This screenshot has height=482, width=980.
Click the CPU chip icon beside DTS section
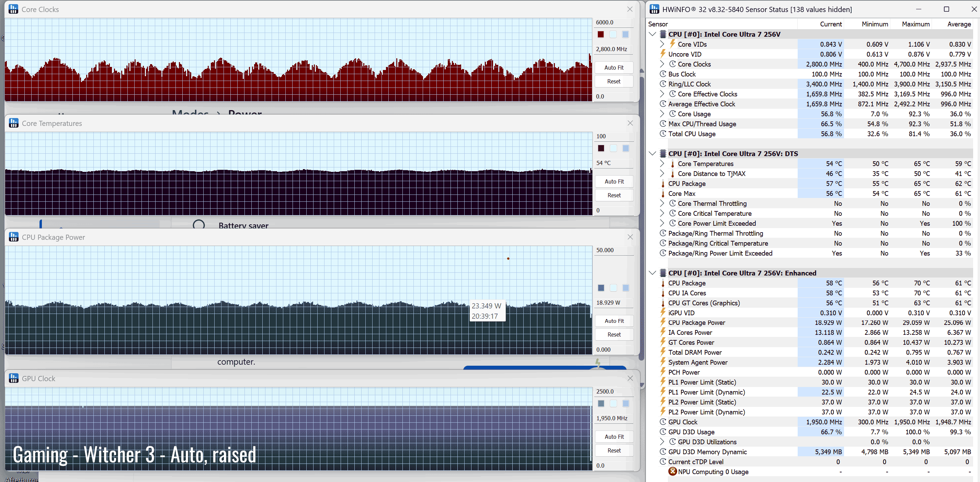[663, 154]
